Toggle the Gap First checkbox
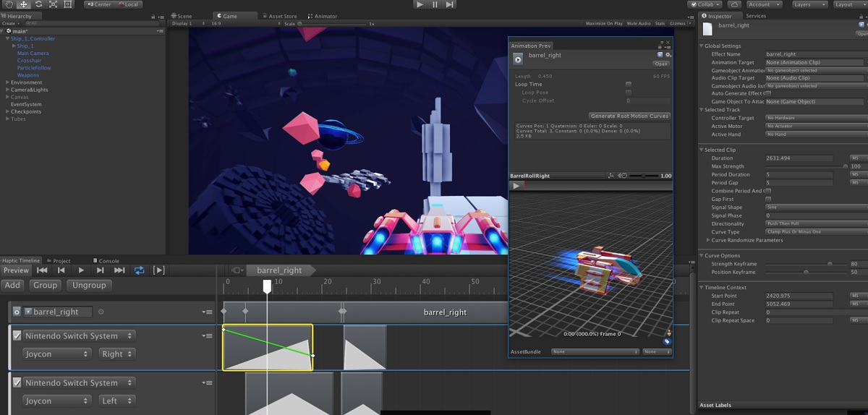Screen dimensions: 868x415 coord(768,199)
